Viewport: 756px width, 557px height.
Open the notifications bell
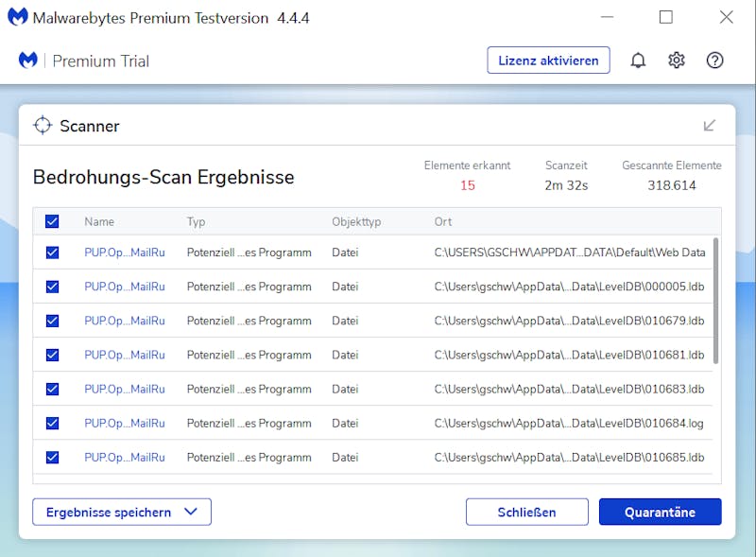pyautogui.click(x=638, y=61)
